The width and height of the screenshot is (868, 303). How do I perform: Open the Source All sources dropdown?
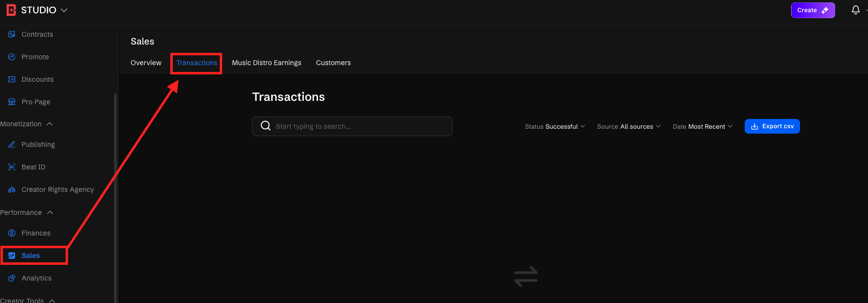629,126
